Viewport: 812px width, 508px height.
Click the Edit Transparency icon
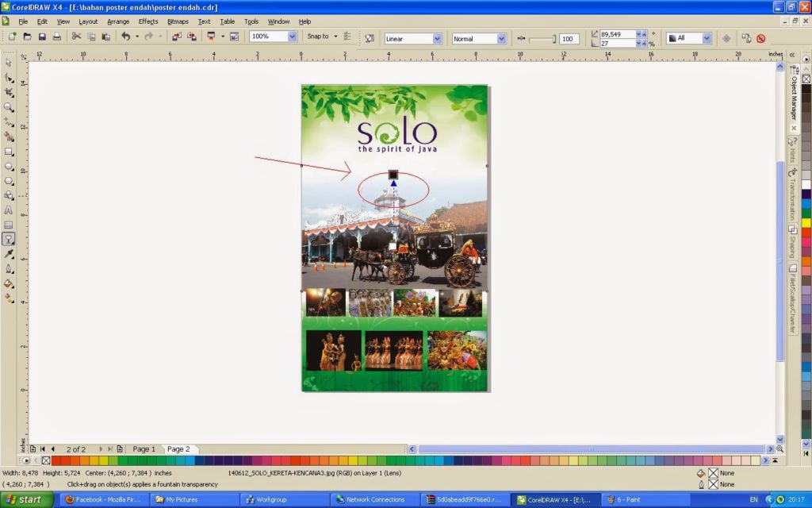[370, 38]
